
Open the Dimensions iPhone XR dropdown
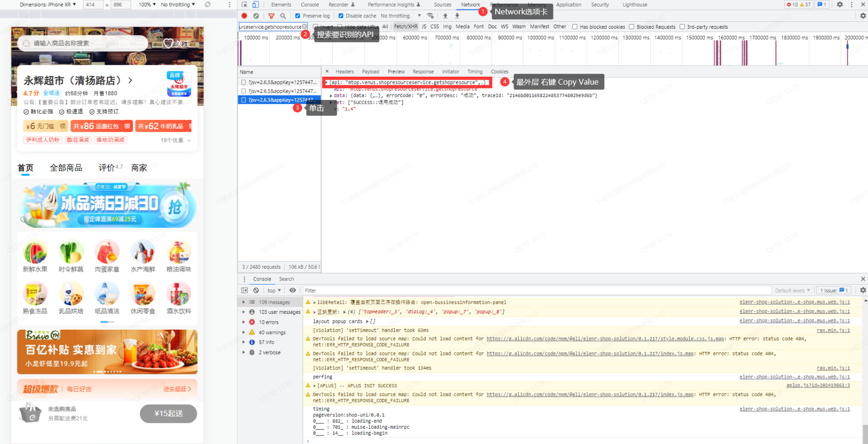(48, 4)
